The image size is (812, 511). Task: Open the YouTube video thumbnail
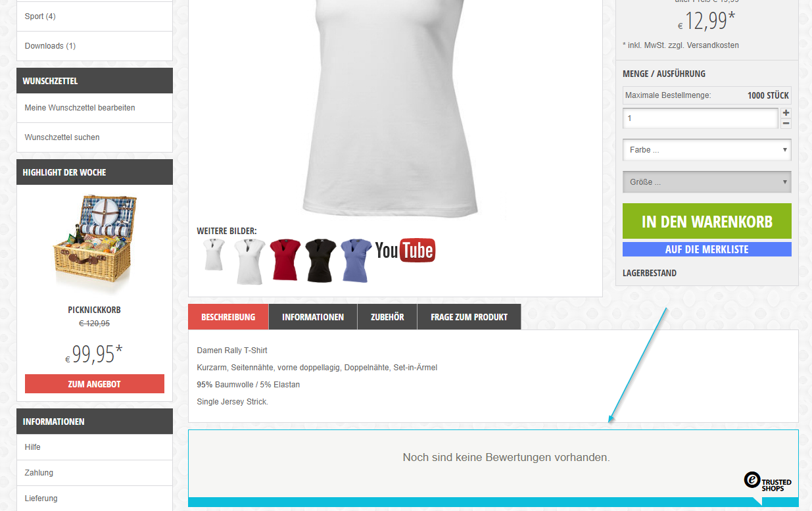coord(405,251)
